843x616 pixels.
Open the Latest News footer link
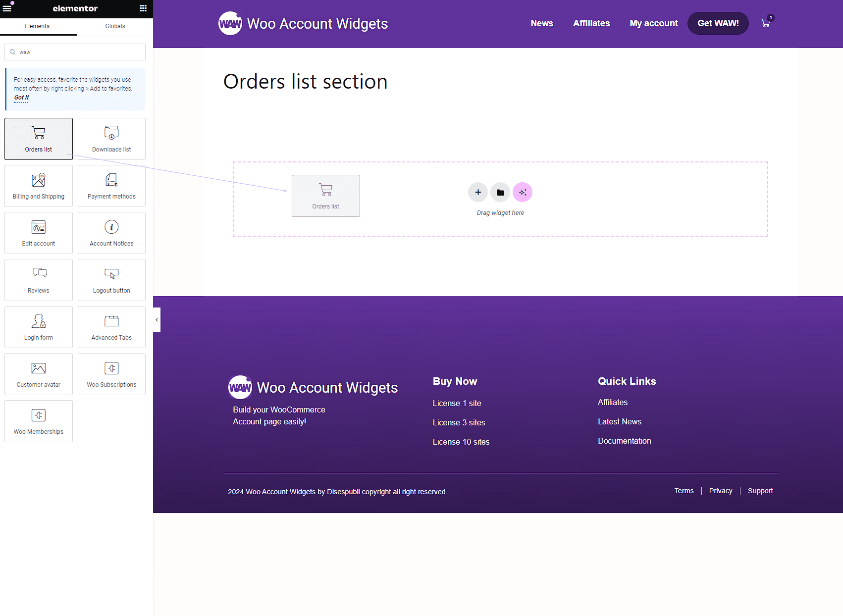pos(620,421)
